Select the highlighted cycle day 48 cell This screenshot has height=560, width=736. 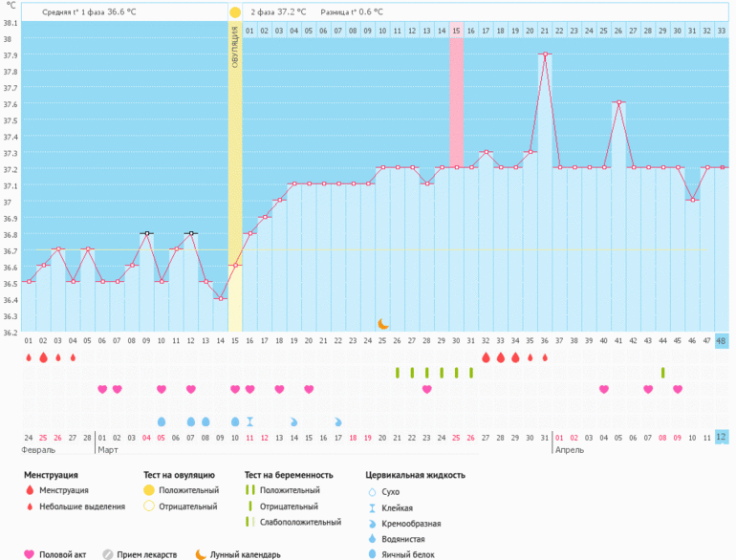(x=722, y=341)
